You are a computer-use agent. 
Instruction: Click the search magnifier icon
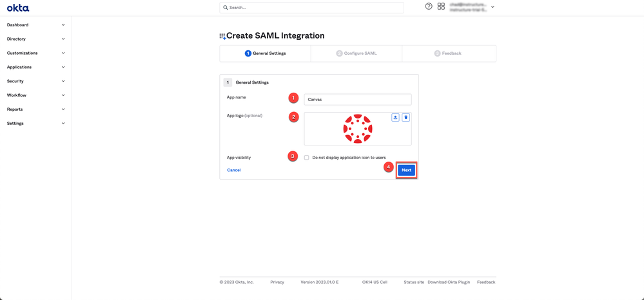226,8
